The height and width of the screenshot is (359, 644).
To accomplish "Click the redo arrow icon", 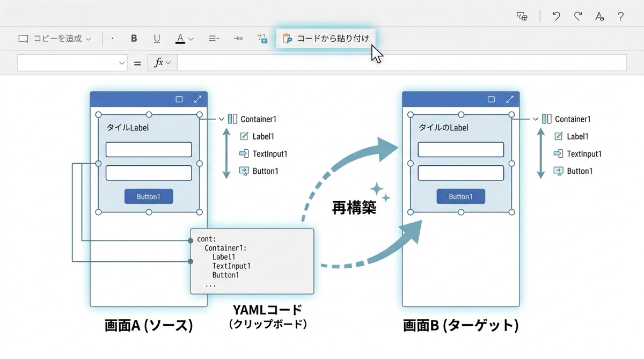I will 578,16.
